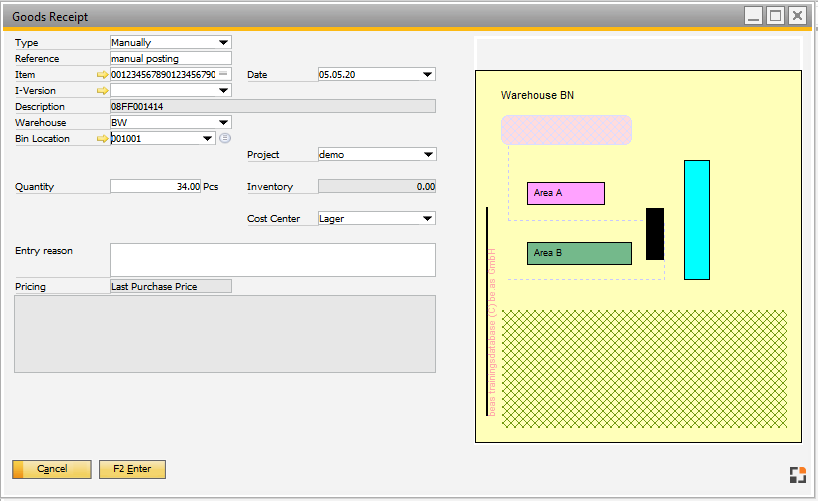Click the I-Version link arrow icon
Screen dimensions: 818x501
click(x=102, y=91)
